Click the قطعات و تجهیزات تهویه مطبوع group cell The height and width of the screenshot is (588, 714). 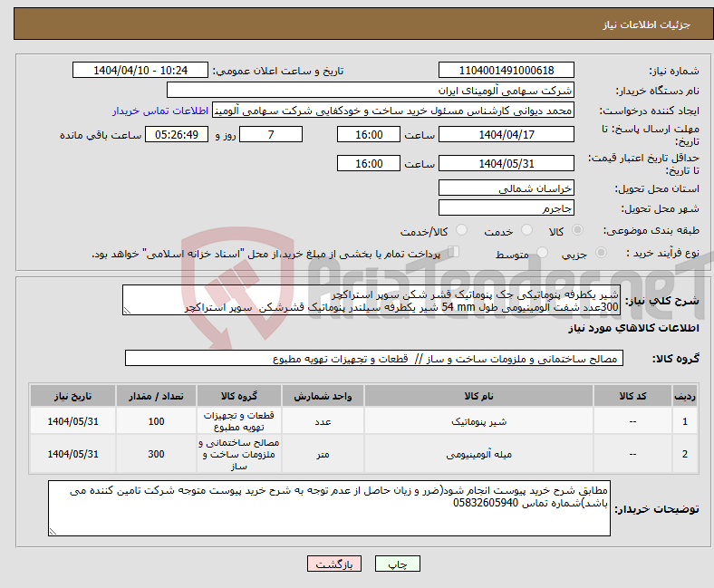click(x=239, y=421)
